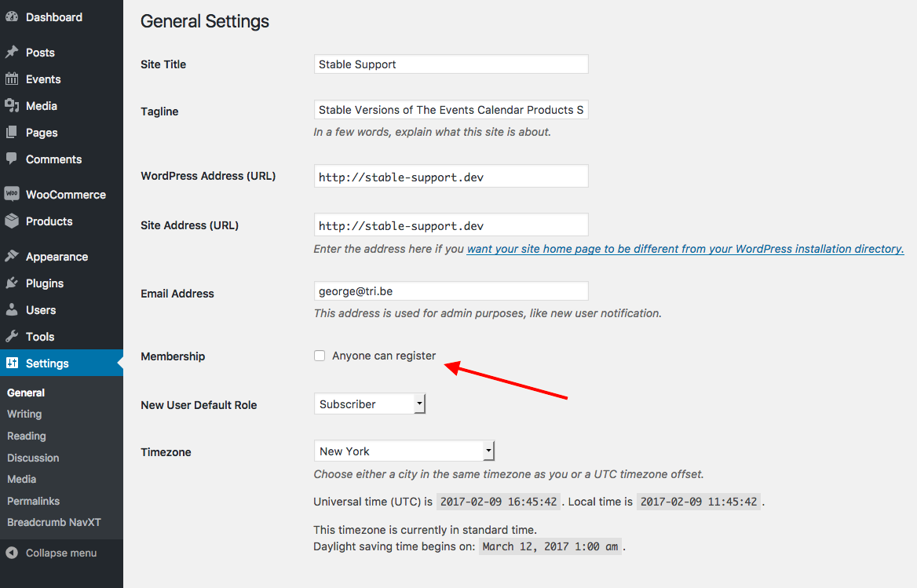This screenshot has width=917, height=588.
Task: Open the Discussion settings submenu
Action: click(33, 458)
